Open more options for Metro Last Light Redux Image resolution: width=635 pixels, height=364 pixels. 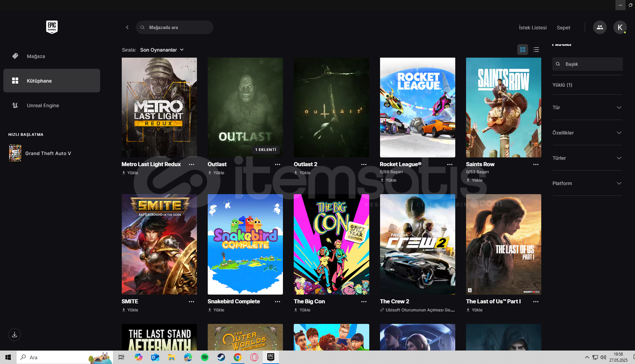192,164
